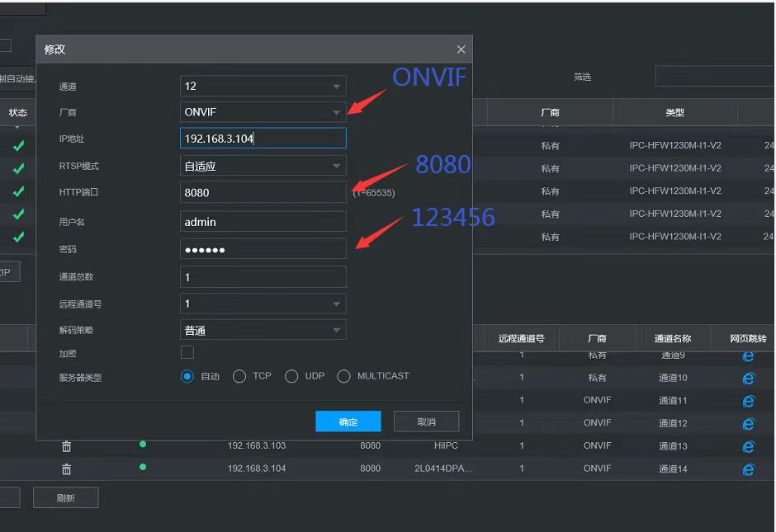Choose MULTICAST server type option
This screenshot has width=776, height=532.
click(x=344, y=376)
